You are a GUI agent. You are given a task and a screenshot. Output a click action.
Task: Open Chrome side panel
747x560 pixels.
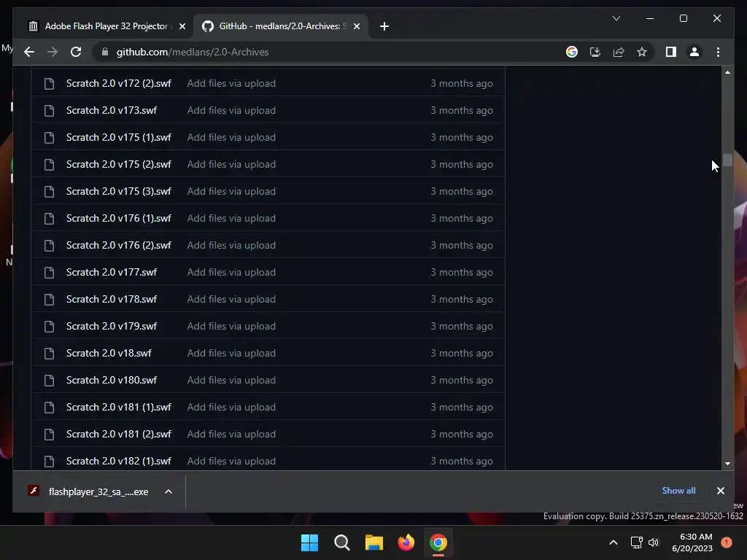[671, 52]
